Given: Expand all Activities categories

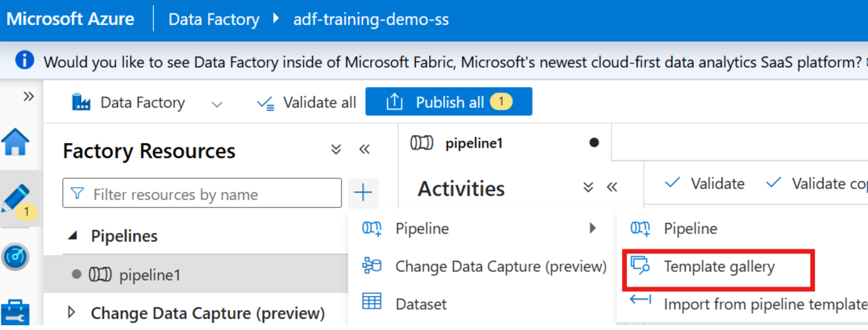Looking at the screenshot, I should [588, 187].
